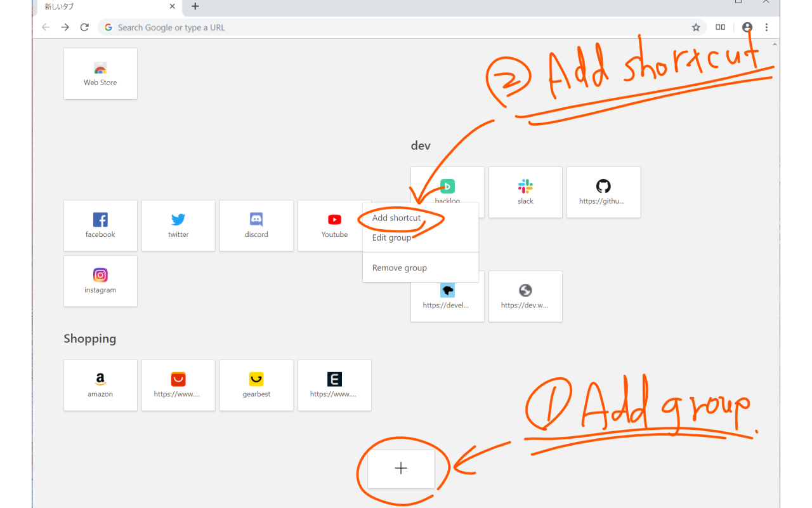Open the backlog shortcut in dev group
Viewport: 812px width, 508px height.
point(447,185)
